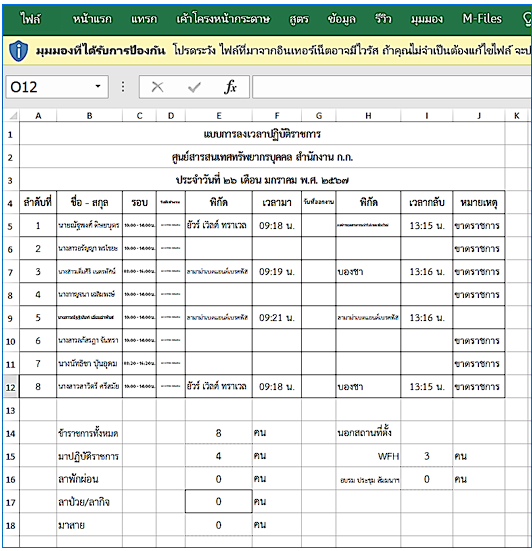Click the title cell แบบการลงเวลาปฏิบัติราชการ
The height and width of the screenshot is (551, 532).
click(262, 134)
